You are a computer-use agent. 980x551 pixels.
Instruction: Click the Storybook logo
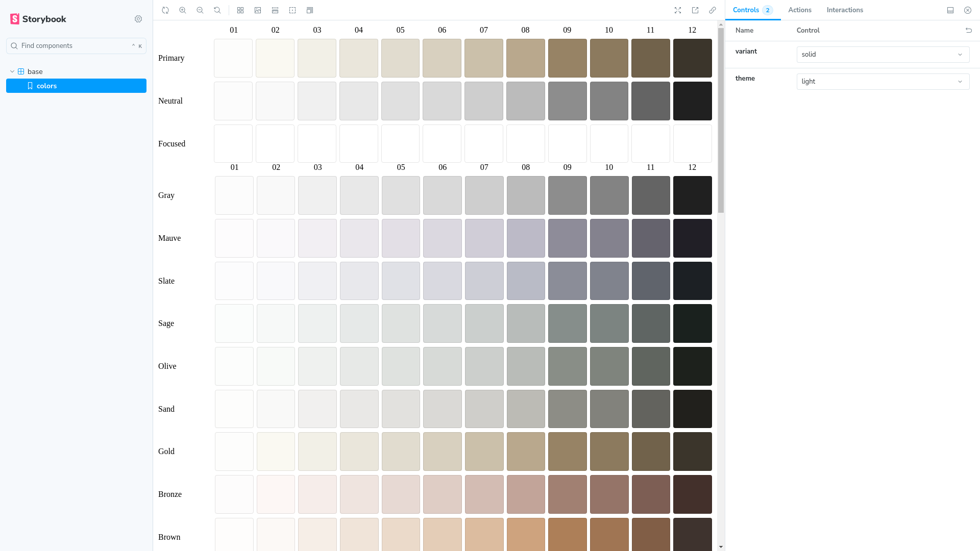point(38,19)
